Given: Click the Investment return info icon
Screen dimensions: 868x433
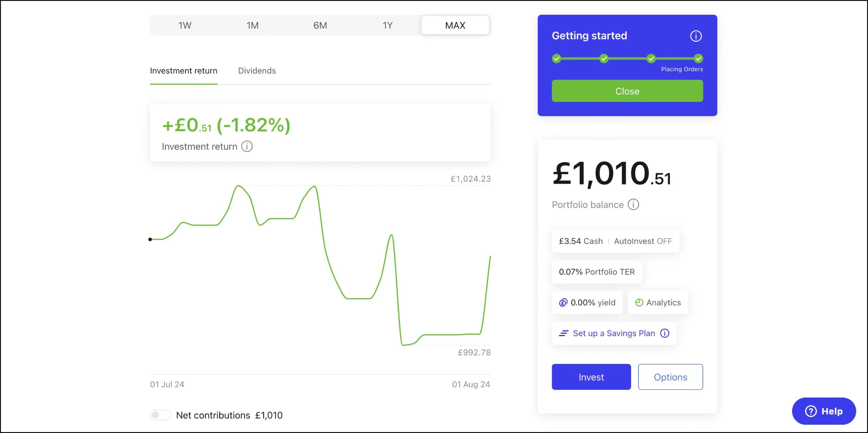Looking at the screenshot, I should tap(247, 147).
